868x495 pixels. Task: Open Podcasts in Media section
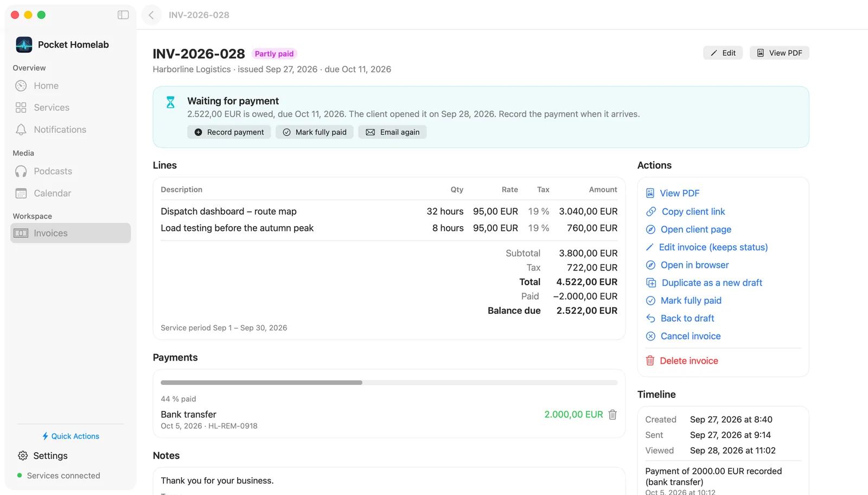pos(71,171)
